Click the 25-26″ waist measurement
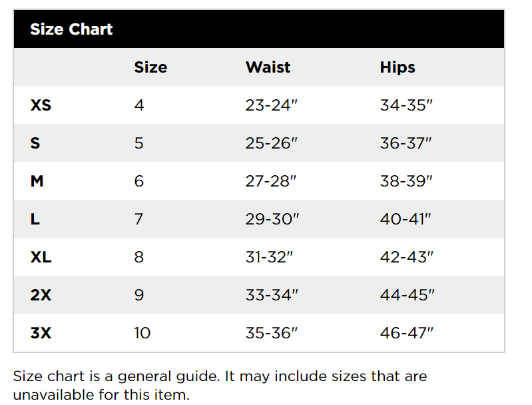Screen dimensions: 532x405 tap(272, 143)
